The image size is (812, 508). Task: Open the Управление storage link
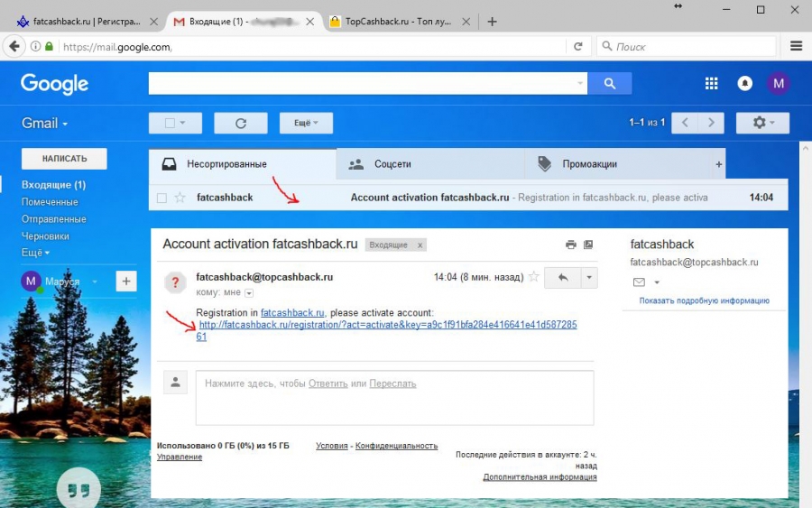(x=180, y=457)
